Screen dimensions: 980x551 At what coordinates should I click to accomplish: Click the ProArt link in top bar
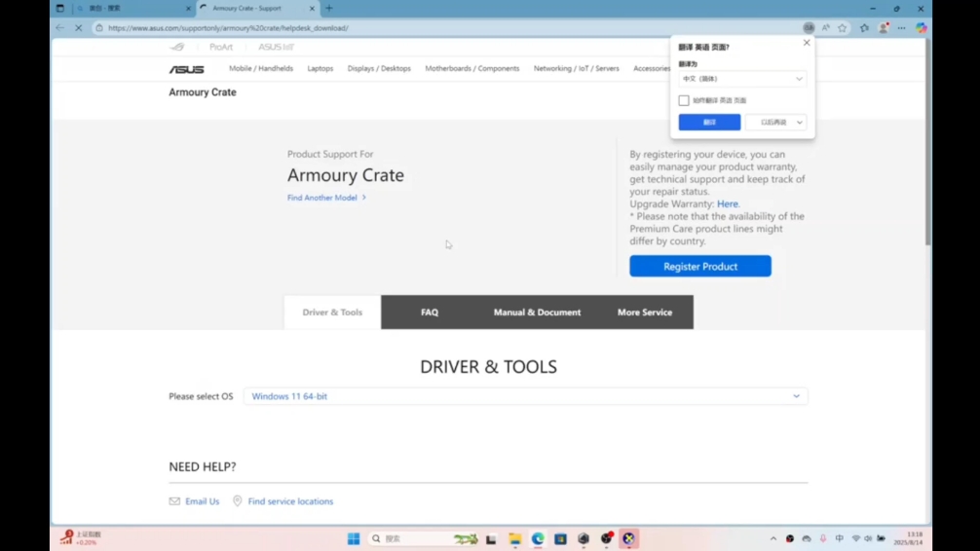220,47
